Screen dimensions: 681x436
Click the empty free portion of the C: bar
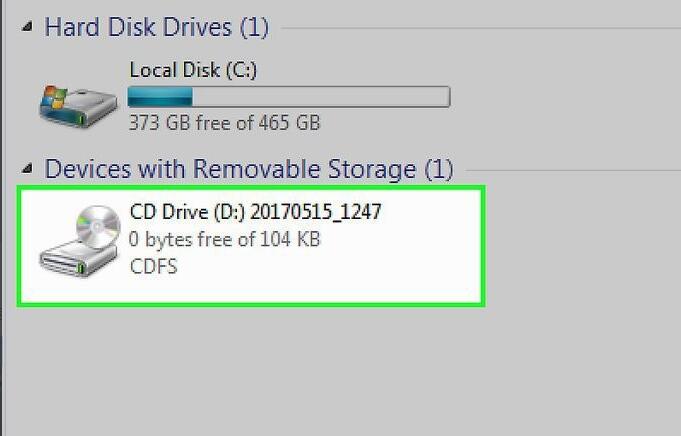[x=321, y=96]
